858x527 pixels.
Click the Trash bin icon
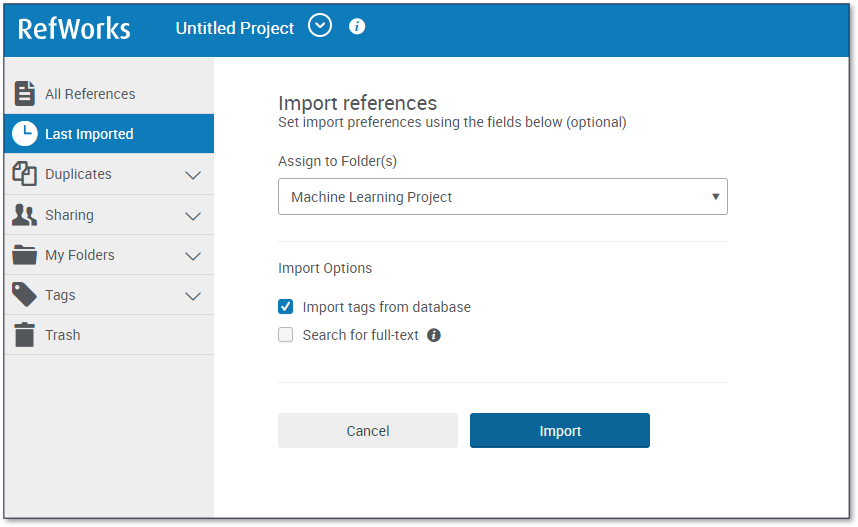coord(25,335)
